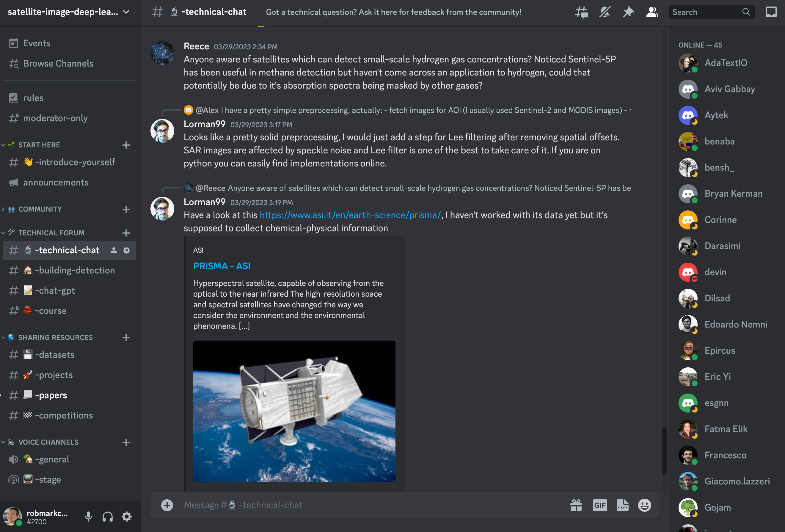
Task: Open the PRISMA - ASI embed title
Action: pos(222,266)
